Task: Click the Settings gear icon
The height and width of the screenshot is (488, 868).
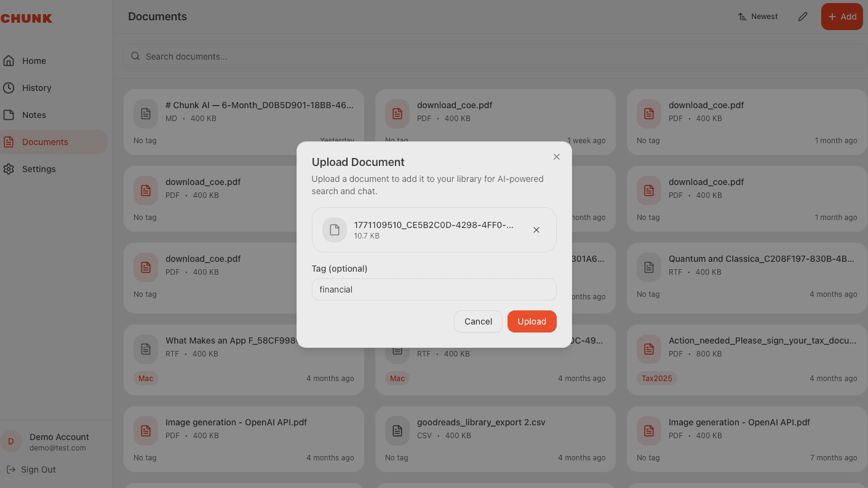Action: pos(9,168)
